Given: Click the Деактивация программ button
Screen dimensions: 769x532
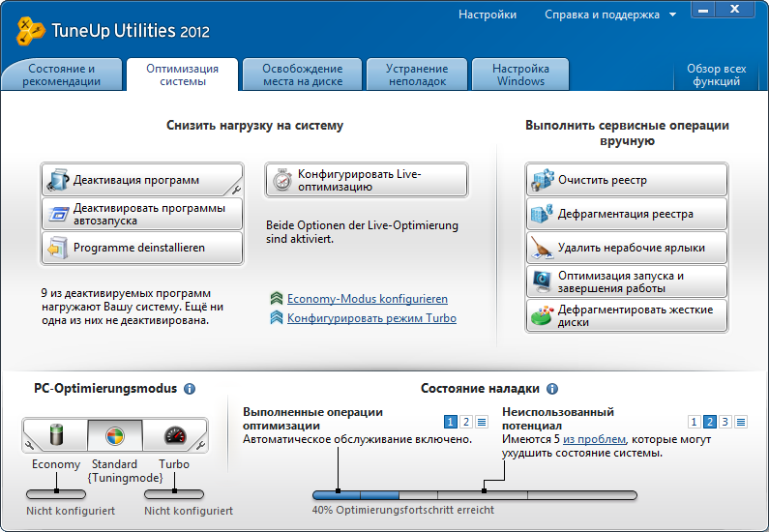Looking at the screenshot, I should tap(142, 180).
